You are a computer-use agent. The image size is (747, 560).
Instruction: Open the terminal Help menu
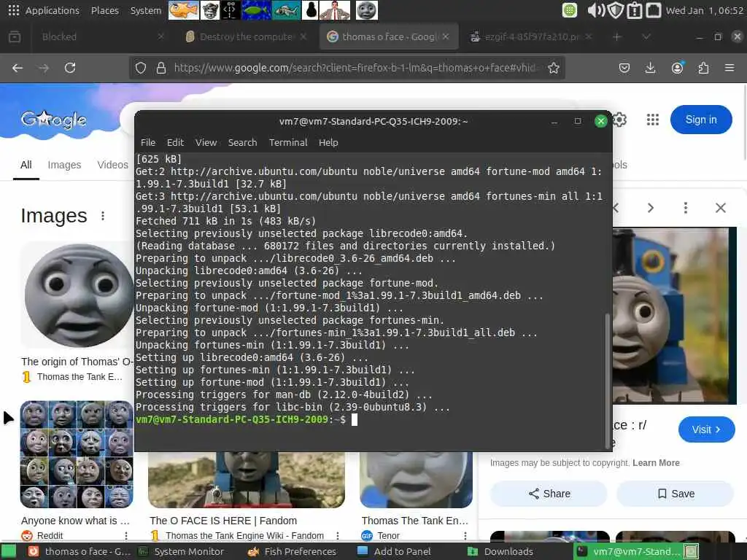tap(328, 142)
